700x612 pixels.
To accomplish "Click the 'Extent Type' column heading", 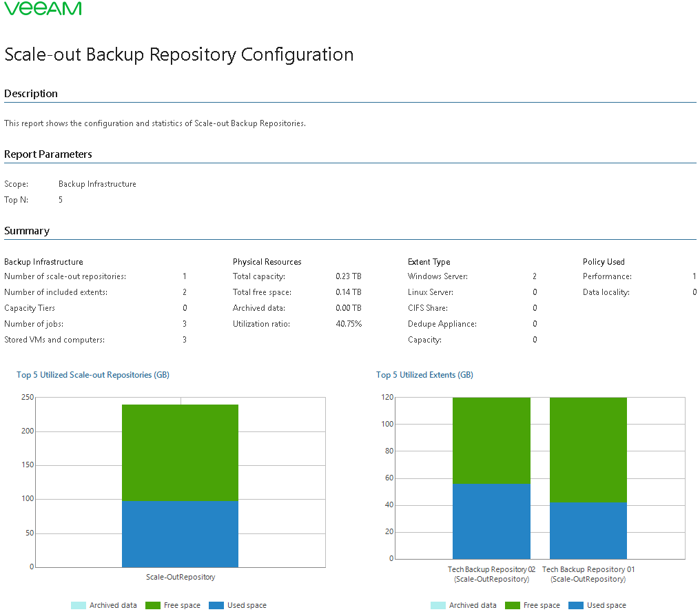I will point(429,262).
